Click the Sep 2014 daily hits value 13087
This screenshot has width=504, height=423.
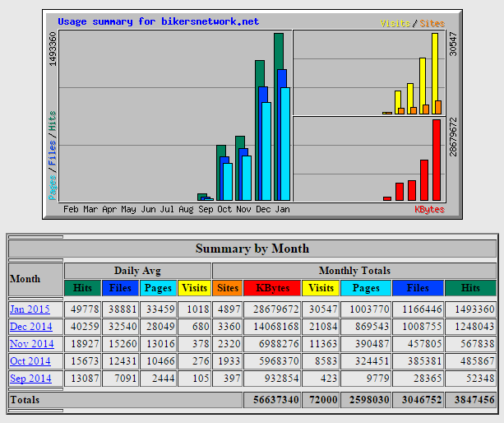[x=85, y=379]
